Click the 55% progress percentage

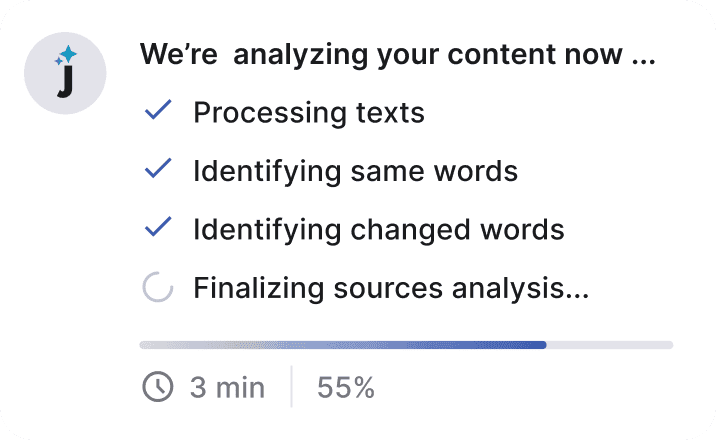(346, 388)
